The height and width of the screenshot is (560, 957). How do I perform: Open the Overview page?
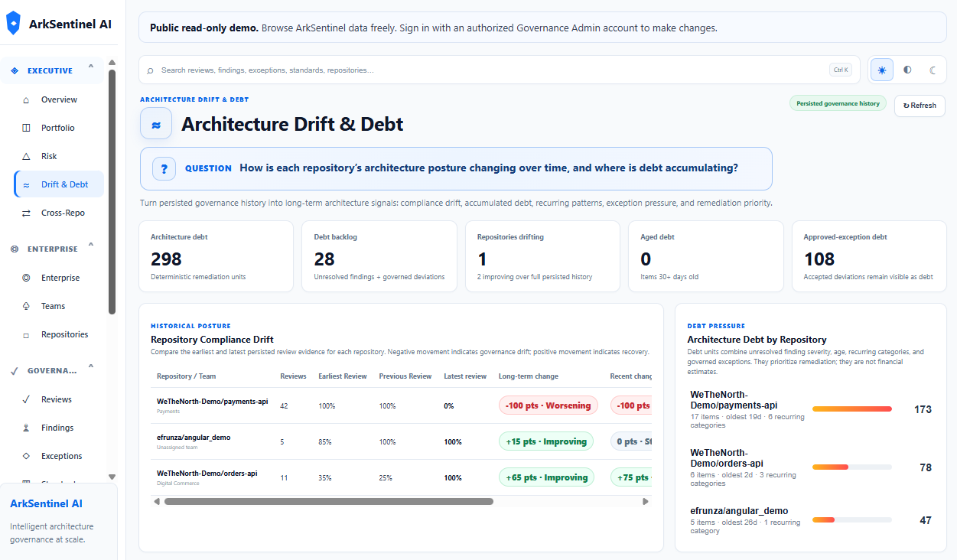tap(59, 99)
